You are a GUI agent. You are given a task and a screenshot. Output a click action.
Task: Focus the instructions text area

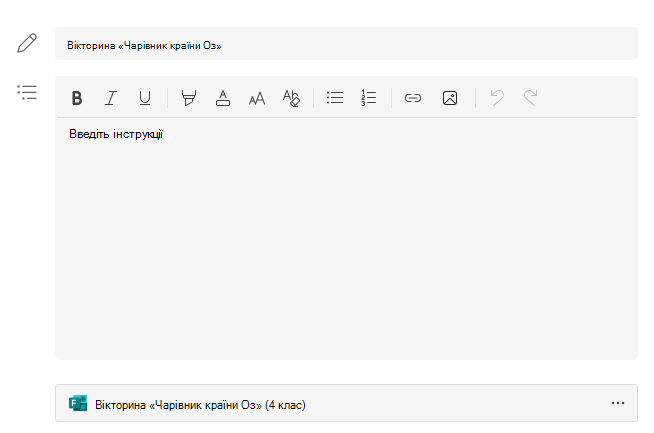pos(346,238)
